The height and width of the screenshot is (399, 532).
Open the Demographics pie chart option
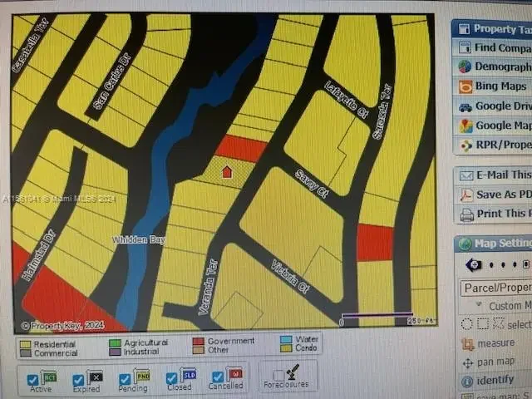tap(465, 66)
